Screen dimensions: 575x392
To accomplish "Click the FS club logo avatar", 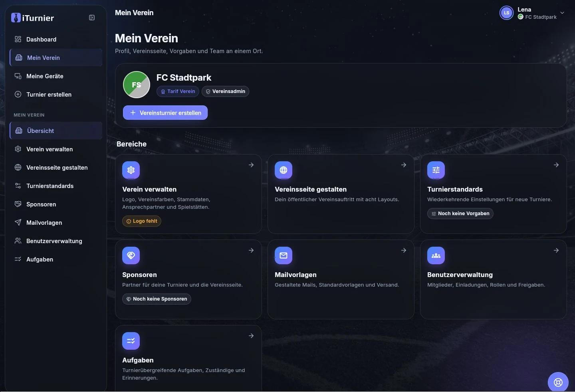I will pyautogui.click(x=137, y=85).
